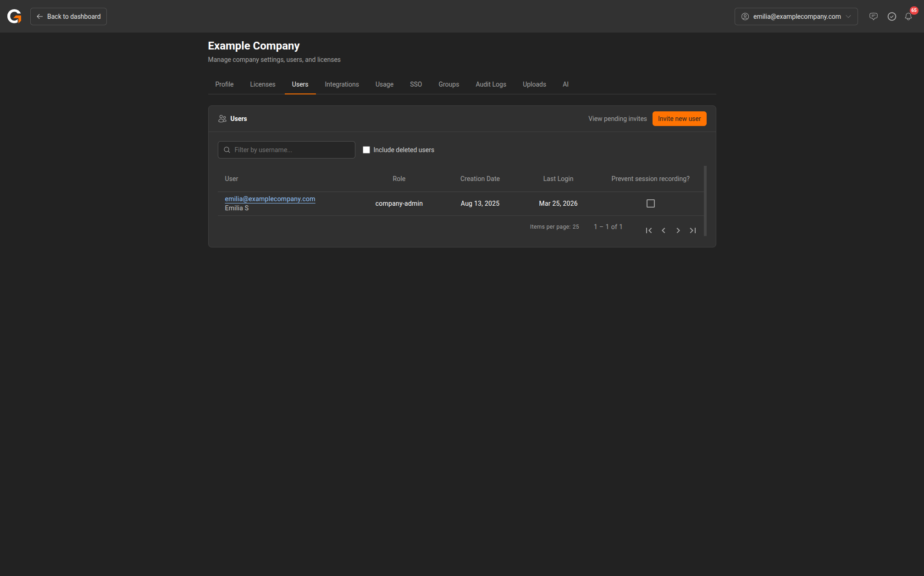The height and width of the screenshot is (576, 924).
Task: Enable Include deleted users checkbox
Action: point(366,150)
